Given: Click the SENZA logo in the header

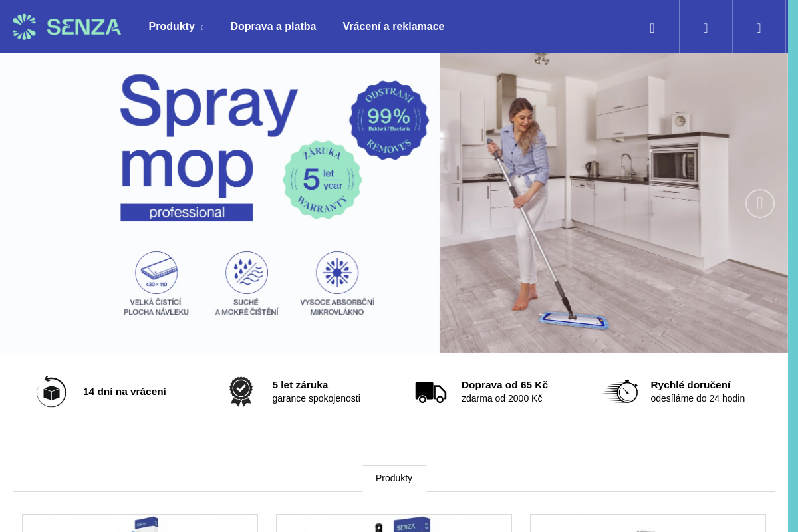Looking at the screenshot, I should point(66,27).
